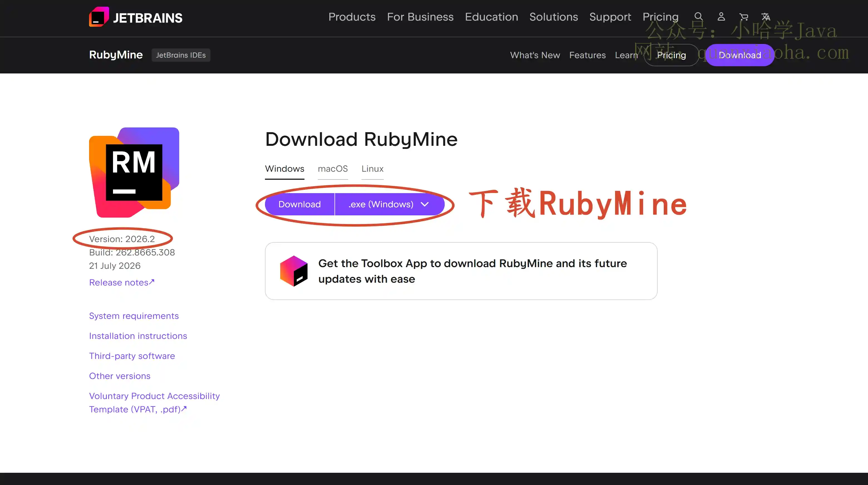Open the Learn link

click(x=626, y=55)
